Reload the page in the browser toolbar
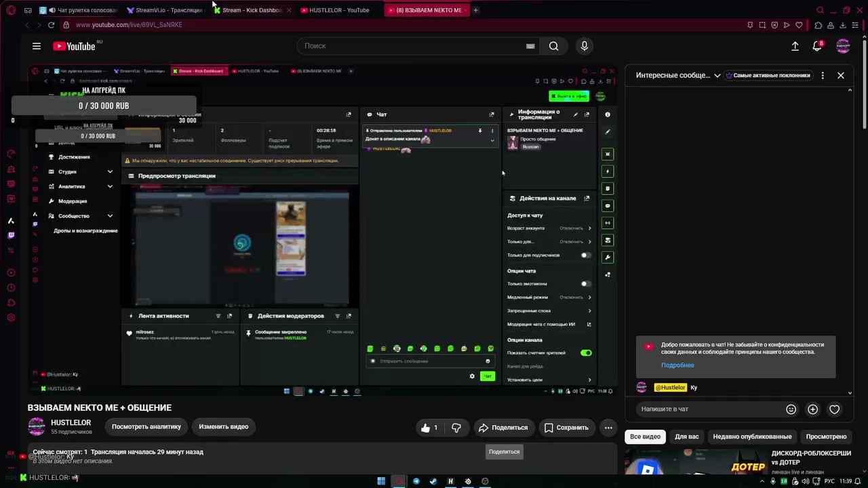Screen dimensions: 868x488 pos(51,25)
